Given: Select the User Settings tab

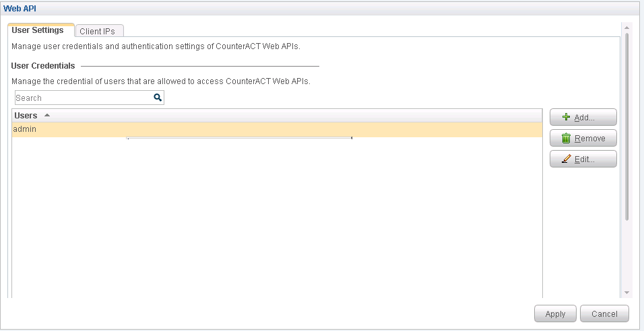Looking at the screenshot, I should (38, 30).
